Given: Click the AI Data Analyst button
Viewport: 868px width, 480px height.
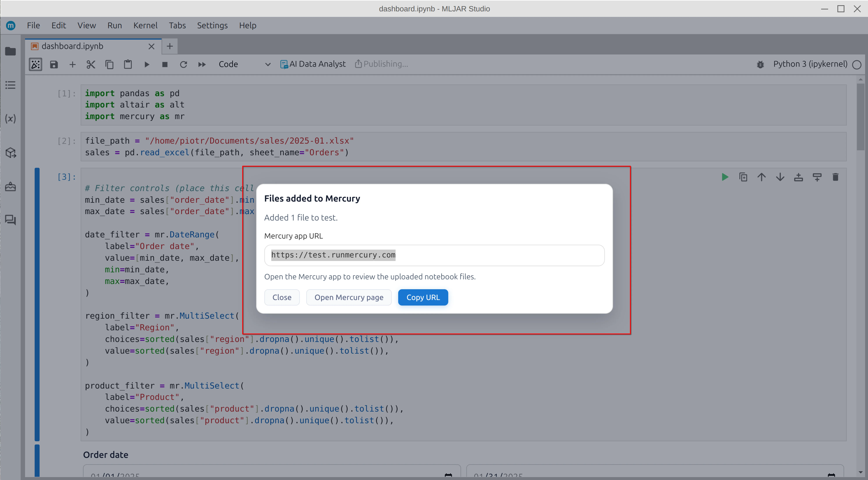Looking at the screenshot, I should [313, 64].
